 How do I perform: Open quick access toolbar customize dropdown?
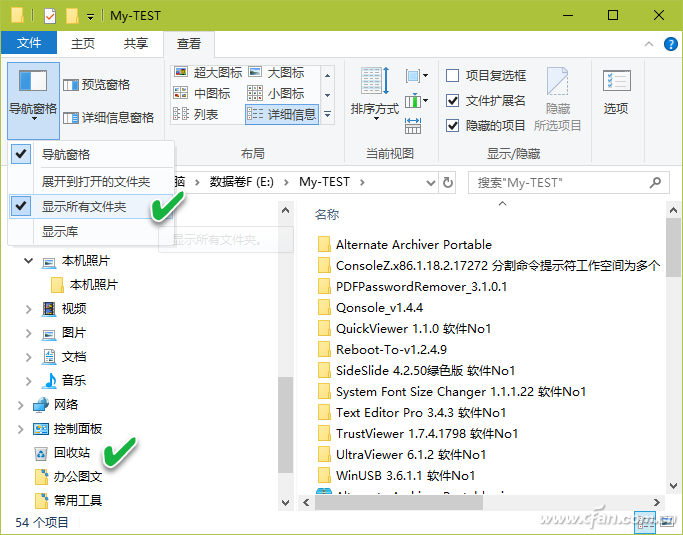[90, 17]
